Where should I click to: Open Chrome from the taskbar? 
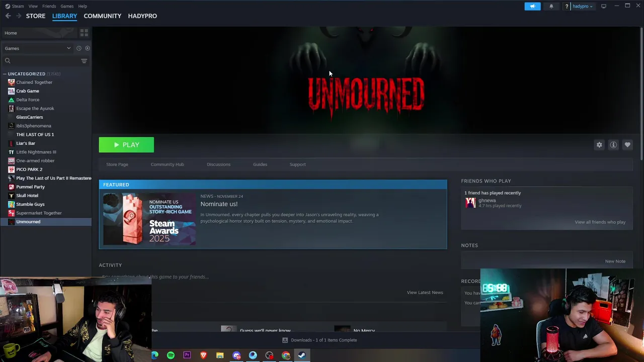pos(286,355)
